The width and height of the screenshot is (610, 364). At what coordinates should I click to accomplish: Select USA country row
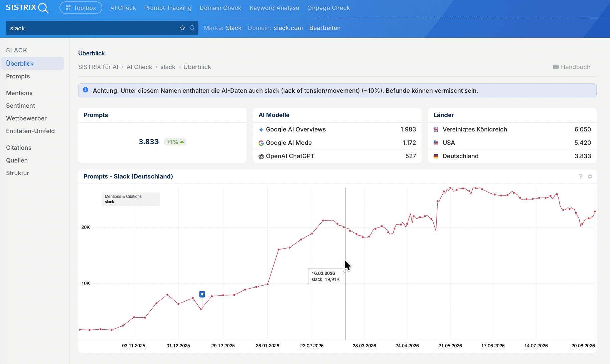coord(512,143)
